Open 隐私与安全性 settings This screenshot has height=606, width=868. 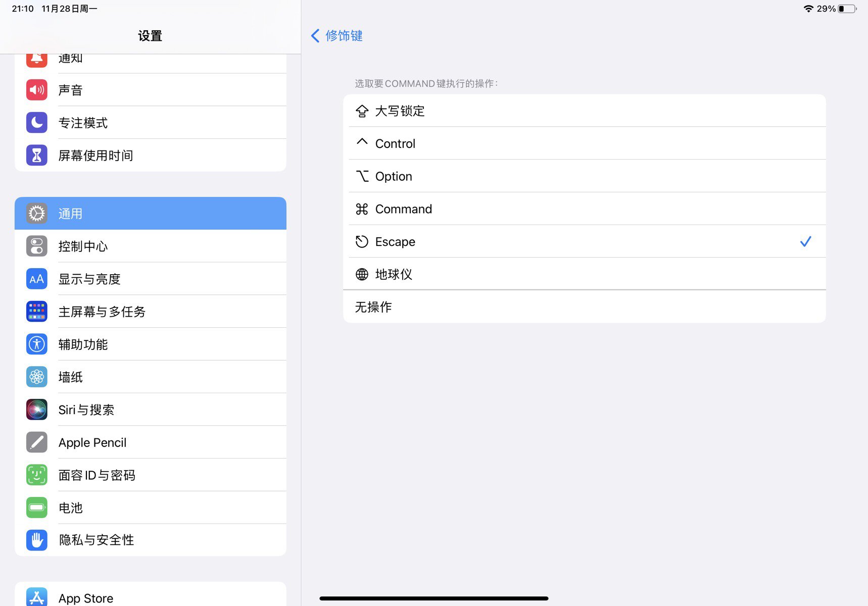coord(151,540)
